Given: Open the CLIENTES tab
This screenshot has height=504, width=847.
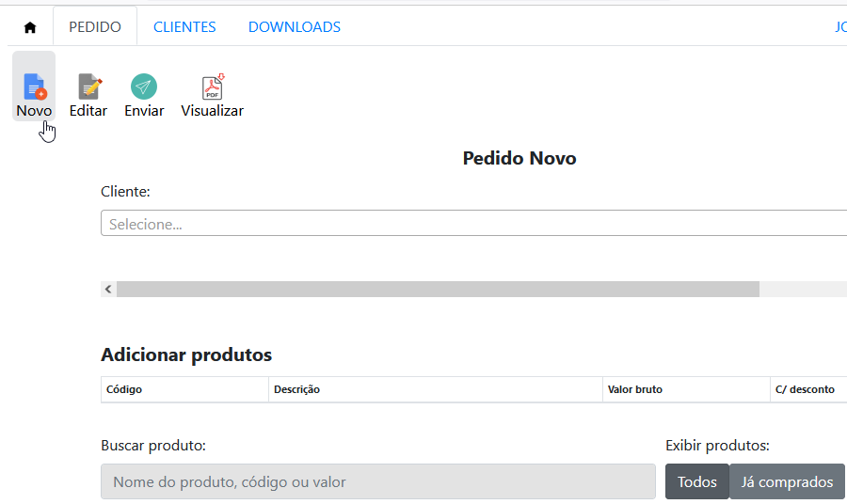Looking at the screenshot, I should point(184,27).
